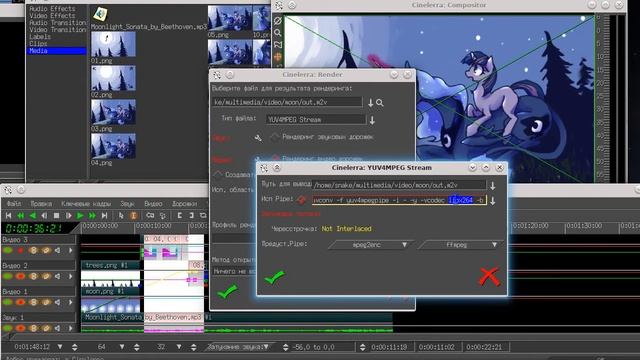This screenshot has height=360, width=640.
Task: Expand the Видео 3 track patchbay arrow
Action: [x=70, y=250]
